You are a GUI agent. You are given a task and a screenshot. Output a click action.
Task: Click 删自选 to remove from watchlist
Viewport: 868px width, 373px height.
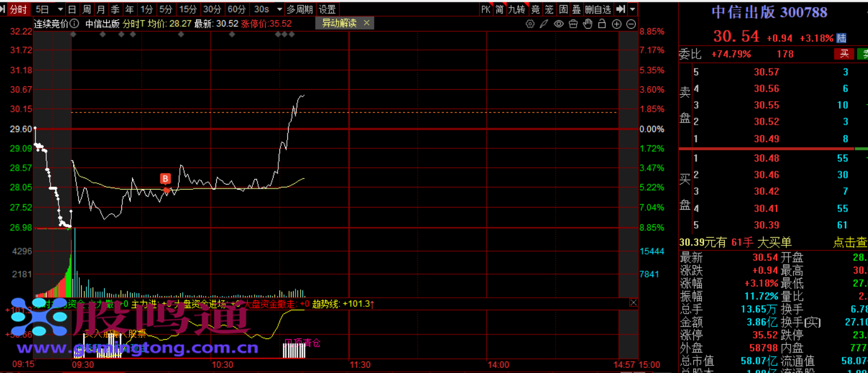point(598,9)
